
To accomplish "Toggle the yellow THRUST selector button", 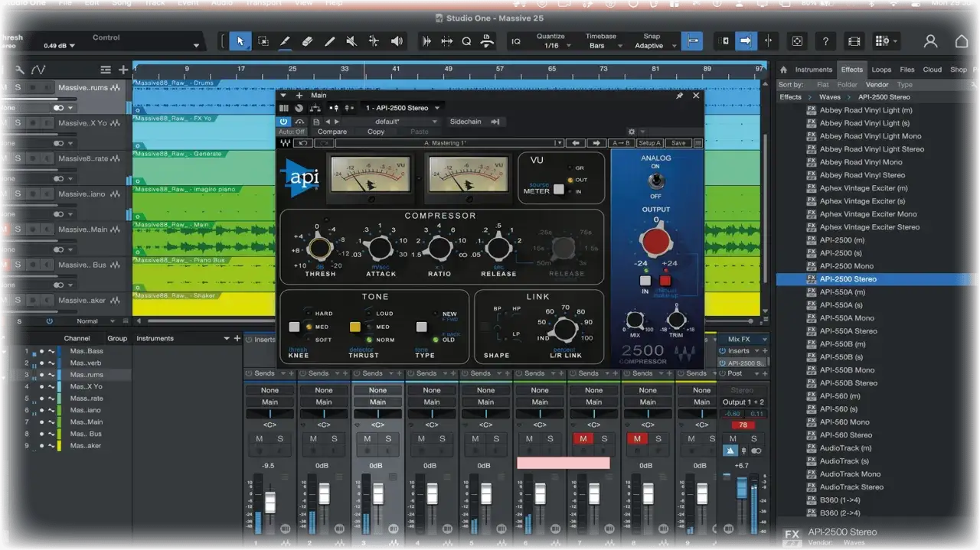I will pyautogui.click(x=355, y=327).
